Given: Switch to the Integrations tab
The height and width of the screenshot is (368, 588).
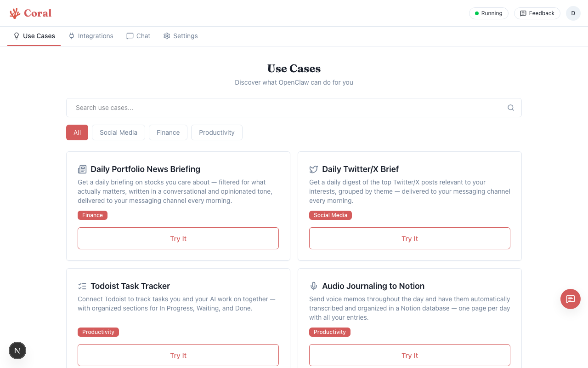Looking at the screenshot, I should point(90,35).
